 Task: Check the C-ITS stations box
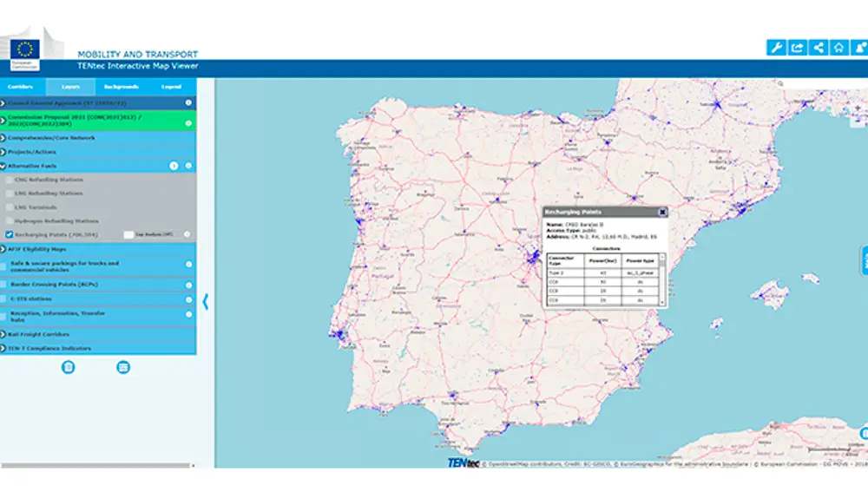point(3,298)
